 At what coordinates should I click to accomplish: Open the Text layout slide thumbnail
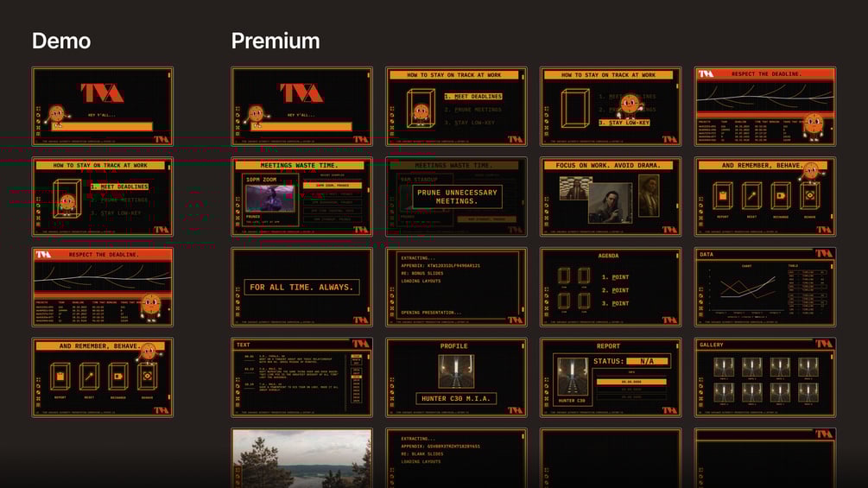[x=301, y=377]
